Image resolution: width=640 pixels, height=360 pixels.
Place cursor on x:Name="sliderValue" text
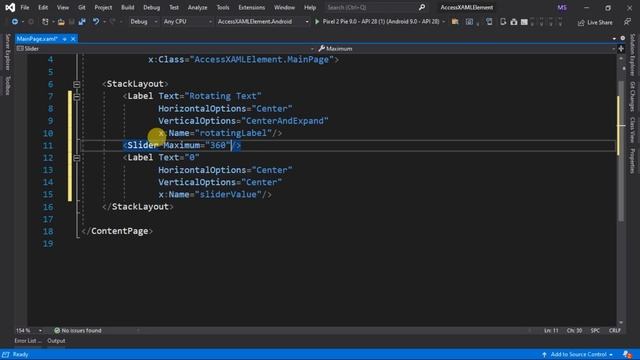coord(210,195)
